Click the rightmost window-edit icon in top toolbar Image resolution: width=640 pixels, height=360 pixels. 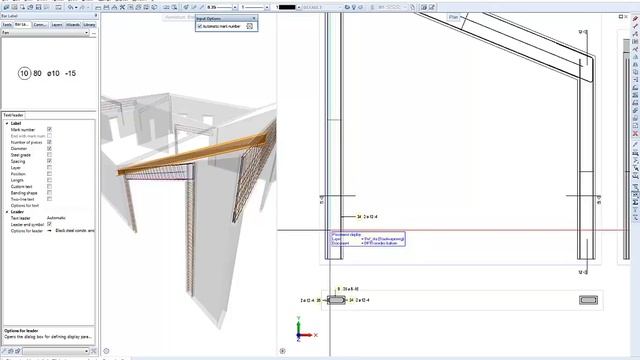point(431,7)
